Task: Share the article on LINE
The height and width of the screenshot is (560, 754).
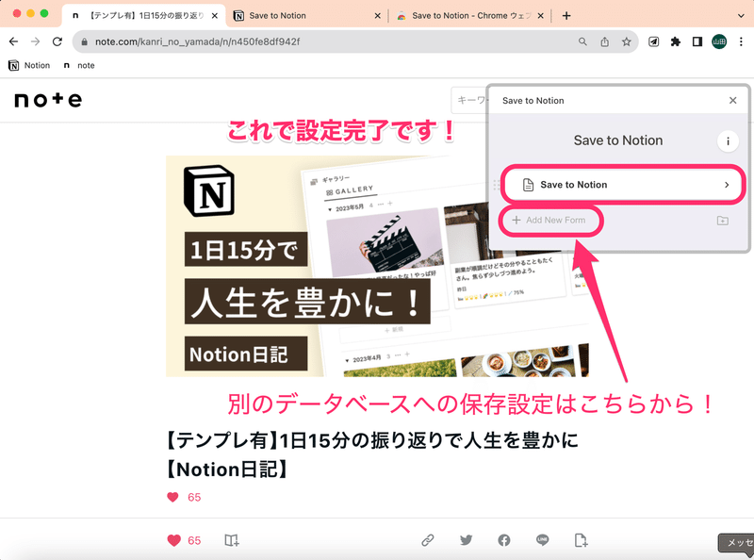Action: pos(543,540)
